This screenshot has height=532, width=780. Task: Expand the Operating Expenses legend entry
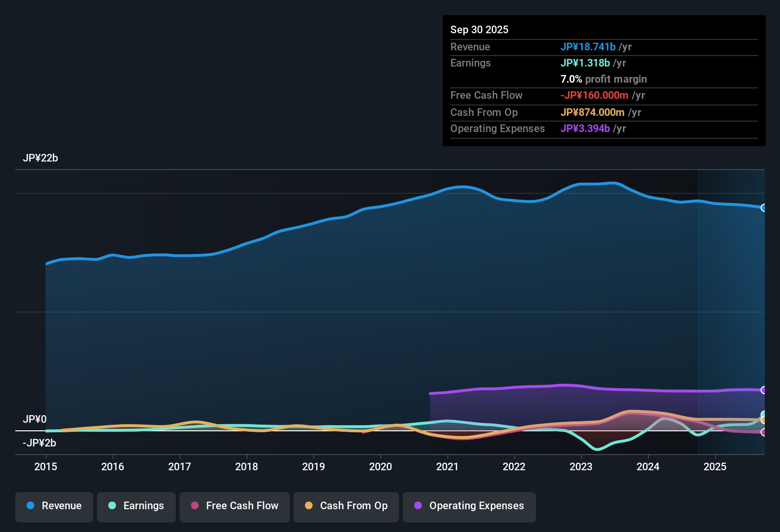point(469,506)
